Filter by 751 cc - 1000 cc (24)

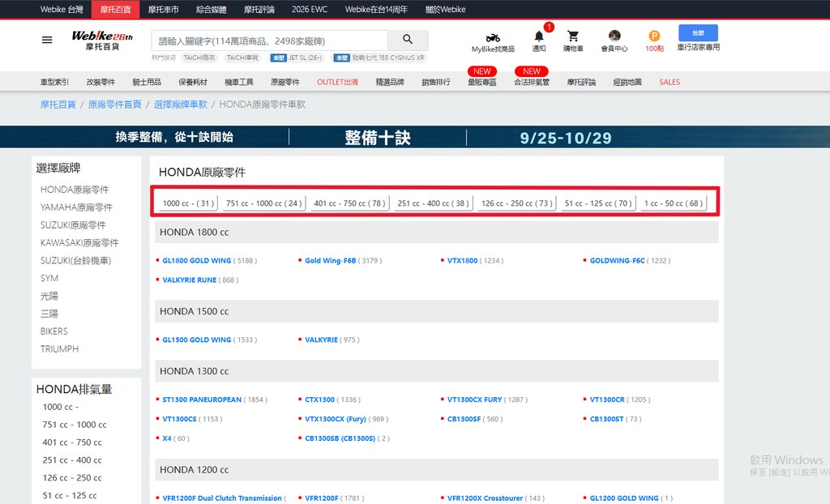click(x=263, y=203)
